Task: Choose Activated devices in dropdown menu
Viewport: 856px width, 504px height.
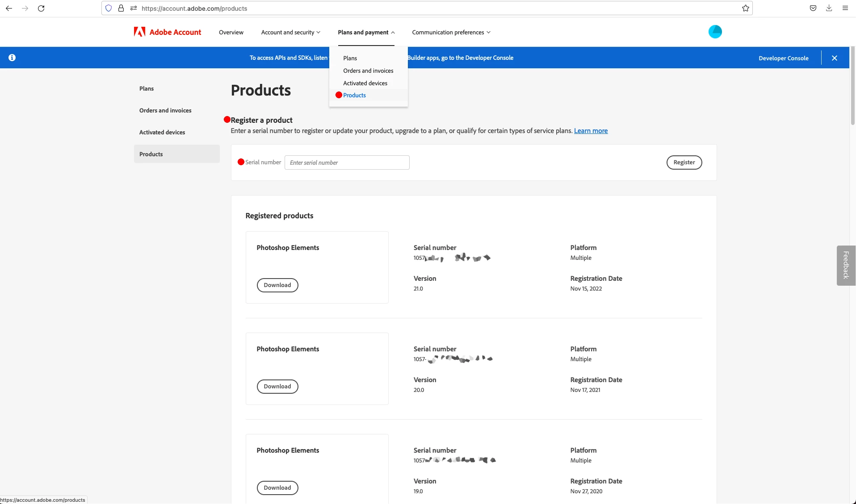Action: (x=365, y=83)
